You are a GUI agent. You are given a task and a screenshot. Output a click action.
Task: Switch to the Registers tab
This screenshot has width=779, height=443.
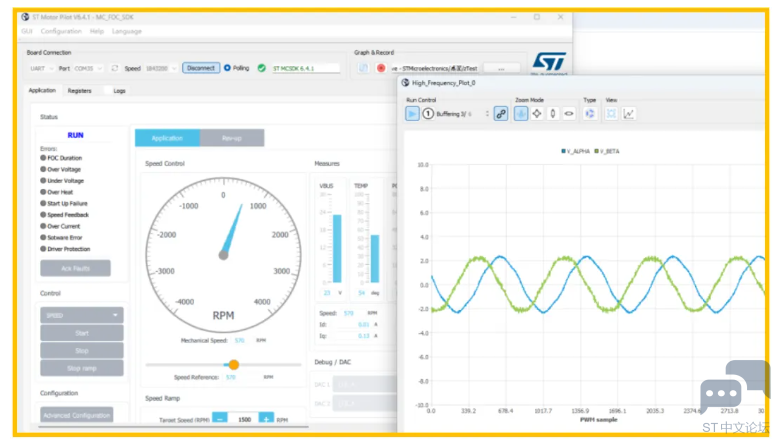pos(79,91)
